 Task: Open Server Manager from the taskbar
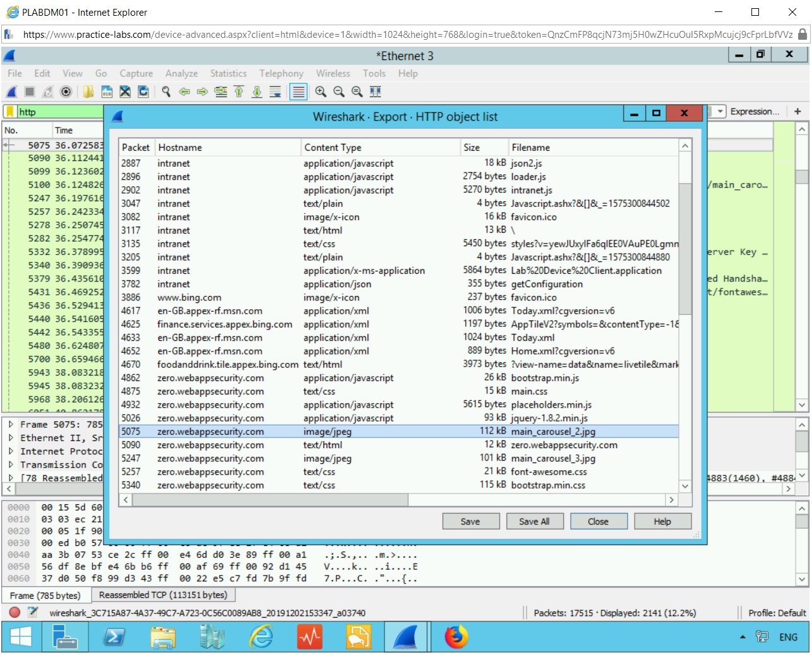click(64, 637)
